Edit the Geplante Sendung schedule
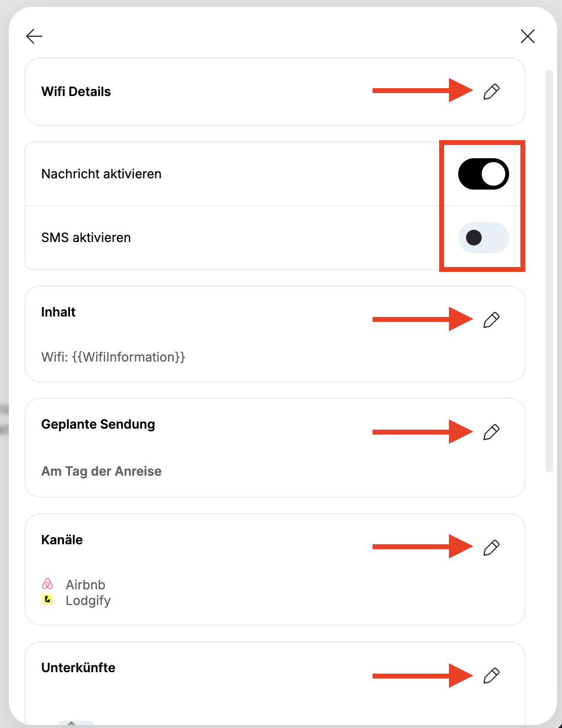The image size is (562, 728). click(x=492, y=432)
